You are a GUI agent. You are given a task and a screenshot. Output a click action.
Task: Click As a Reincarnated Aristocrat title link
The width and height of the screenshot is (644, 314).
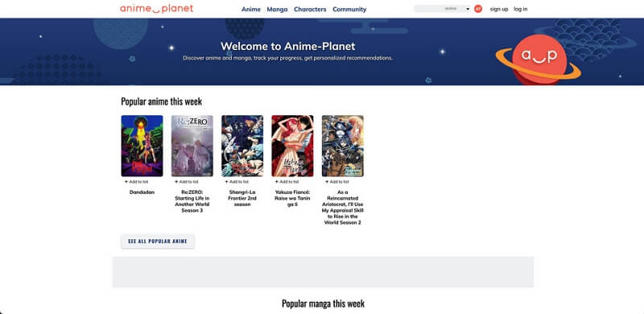pyautogui.click(x=343, y=207)
